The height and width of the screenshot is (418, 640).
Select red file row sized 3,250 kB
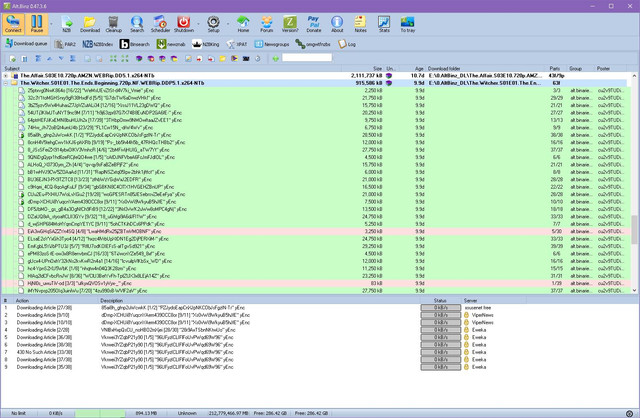(x=316, y=231)
